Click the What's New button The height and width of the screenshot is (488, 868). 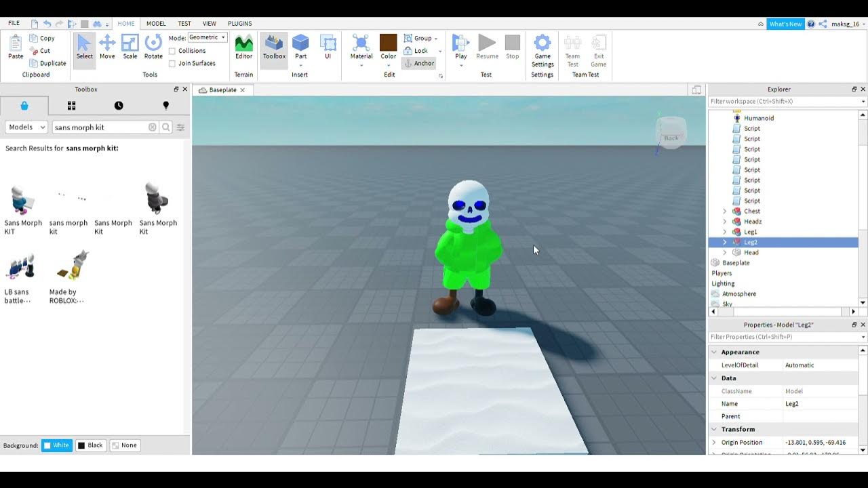pyautogui.click(x=785, y=24)
